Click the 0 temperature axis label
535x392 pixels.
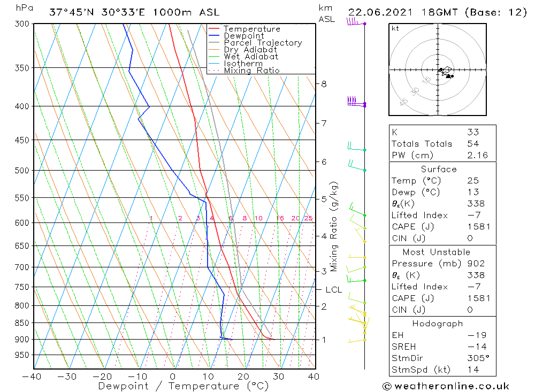click(173, 376)
